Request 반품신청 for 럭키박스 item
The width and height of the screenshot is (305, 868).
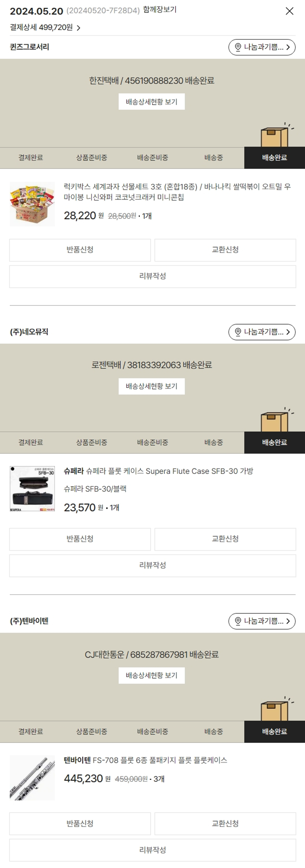[x=80, y=250]
